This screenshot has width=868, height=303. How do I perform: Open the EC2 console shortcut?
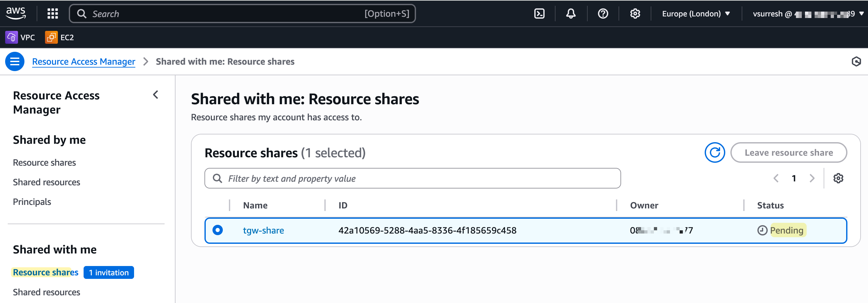[59, 37]
